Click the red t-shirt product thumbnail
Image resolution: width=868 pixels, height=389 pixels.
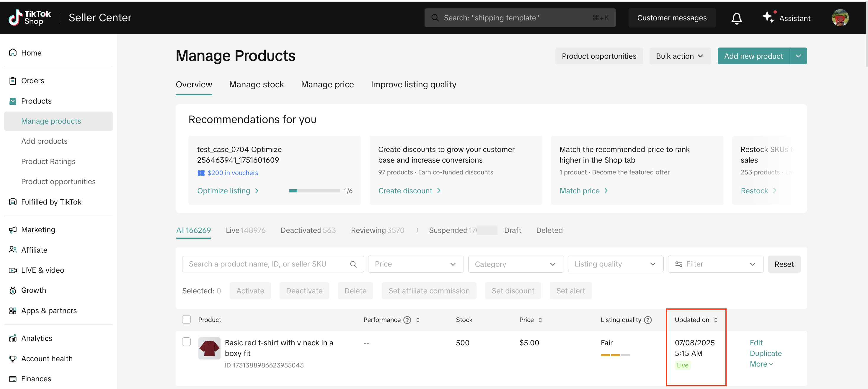coord(209,348)
